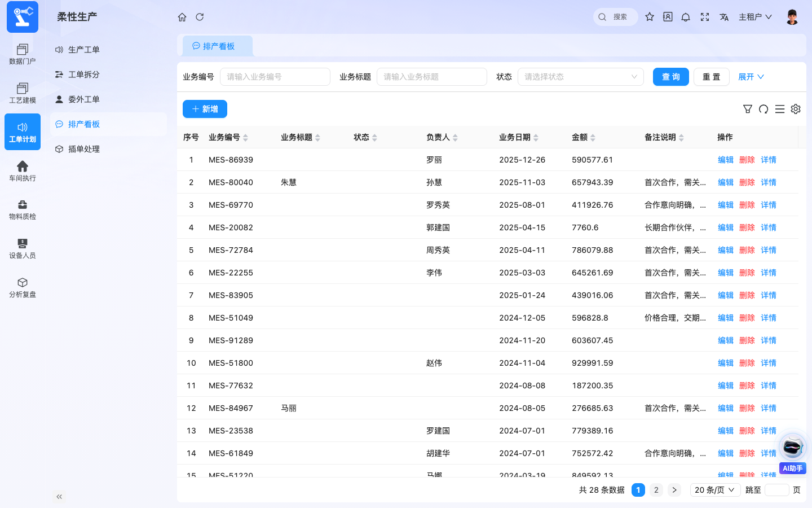Click the table reload icon
812x508 pixels.
coord(764,109)
